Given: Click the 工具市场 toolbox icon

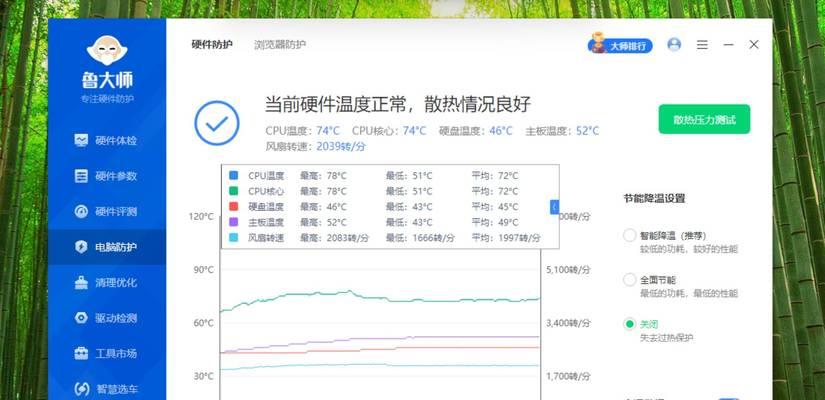Looking at the screenshot, I should coord(81,353).
